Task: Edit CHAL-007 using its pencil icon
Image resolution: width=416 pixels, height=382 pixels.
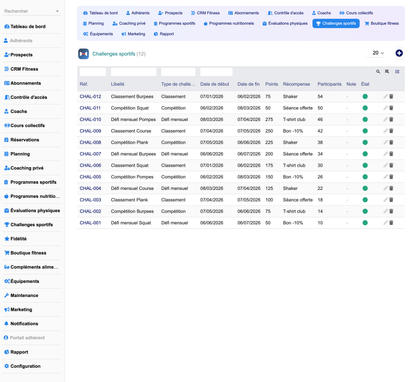Action: pyautogui.click(x=385, y=154)
